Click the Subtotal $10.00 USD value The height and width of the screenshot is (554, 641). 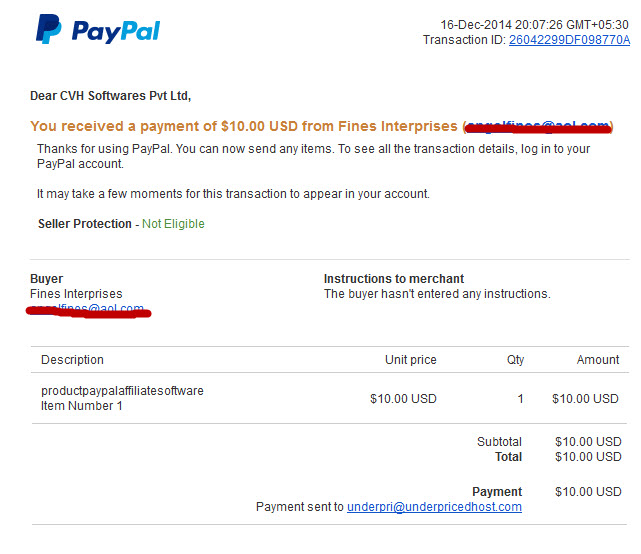pos(588,442)
